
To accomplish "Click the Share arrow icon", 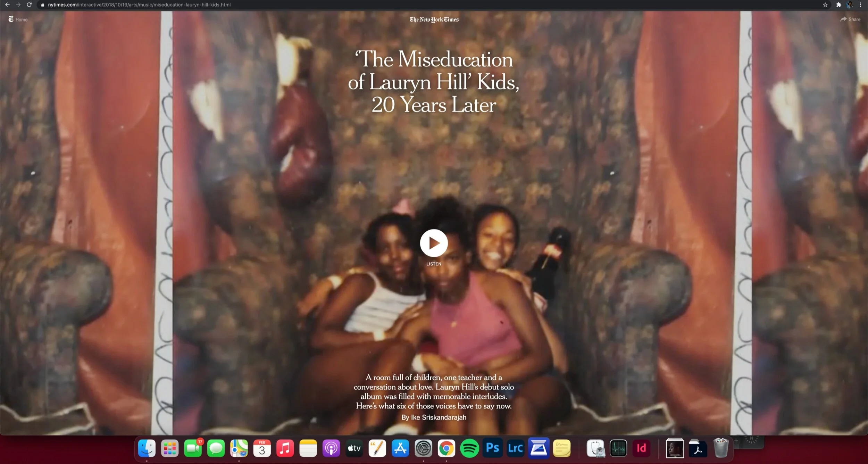I will pos(843,19).
